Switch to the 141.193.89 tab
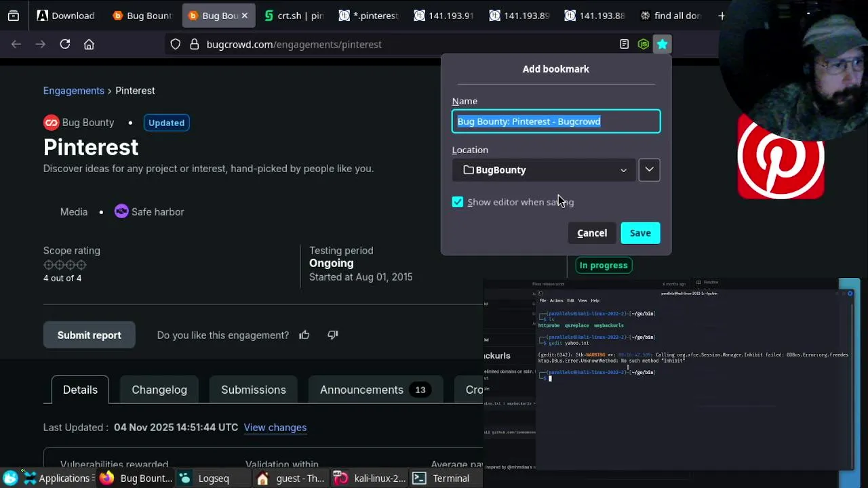The width and height of the screenshot is (868, 488). tap(519, 16)
